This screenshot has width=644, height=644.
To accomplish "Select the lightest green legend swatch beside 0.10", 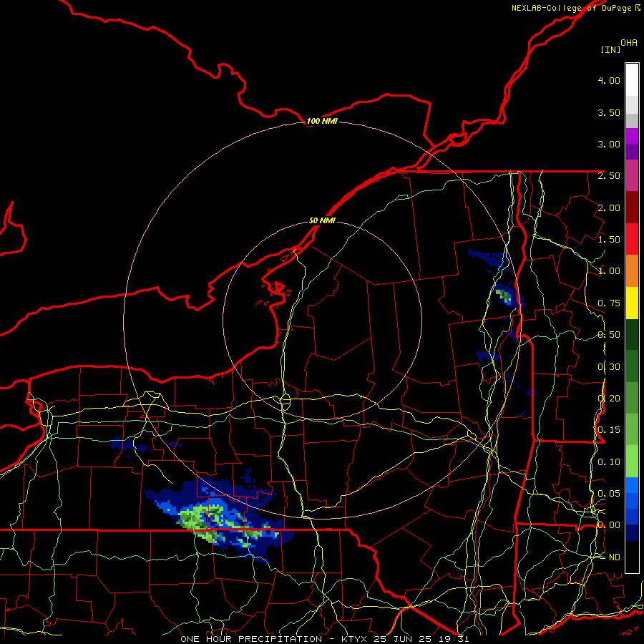I will pyautogui.click(x=632, y=462).
